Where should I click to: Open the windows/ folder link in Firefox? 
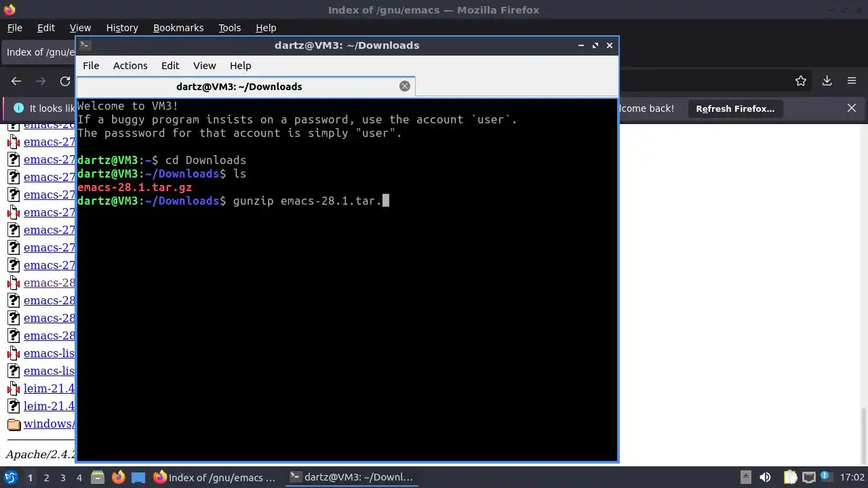49,424
